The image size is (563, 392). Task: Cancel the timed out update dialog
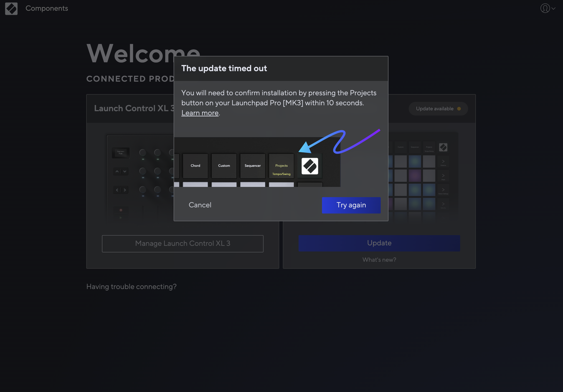(x=200, y=205)
